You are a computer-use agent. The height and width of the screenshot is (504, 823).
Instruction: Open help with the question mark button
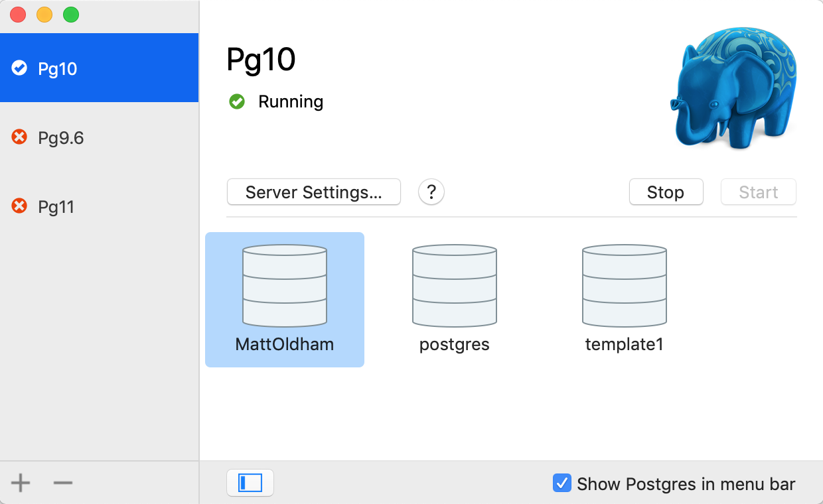(431, 192)
